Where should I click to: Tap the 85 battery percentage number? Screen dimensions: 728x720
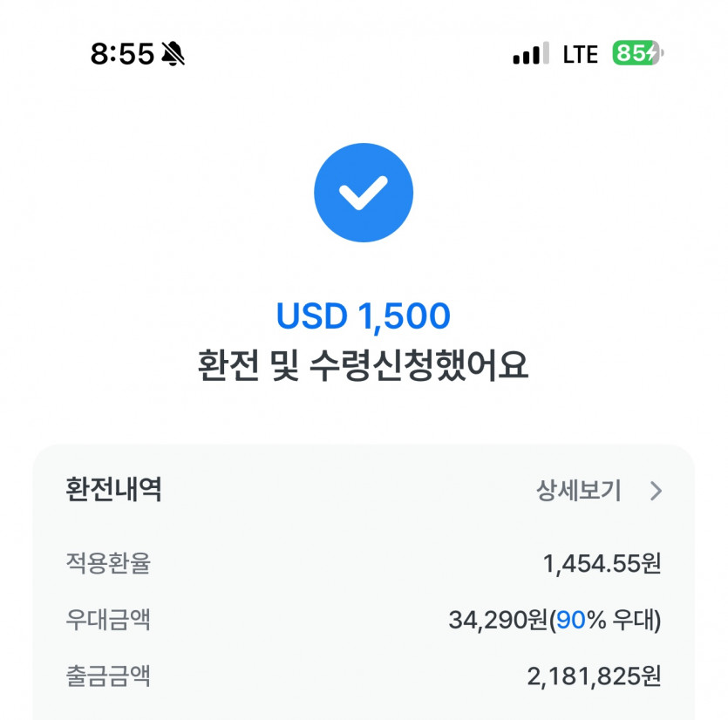pos(629,54)
